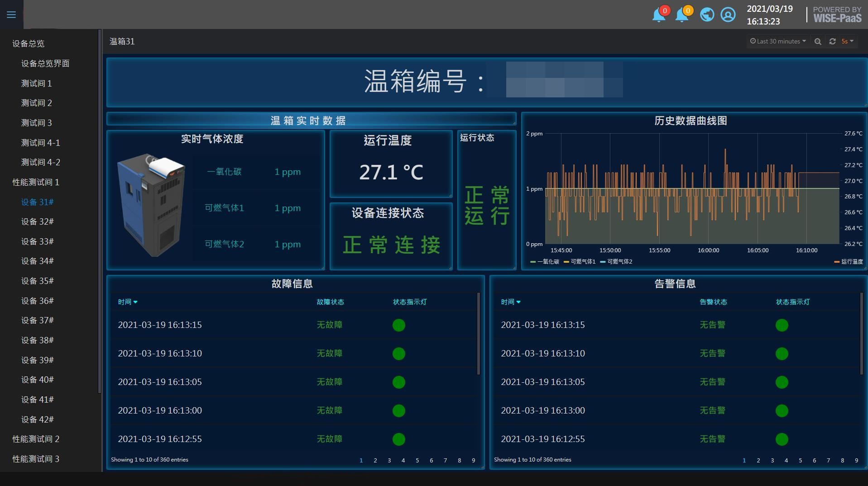Click the sidebar vertical scrollbar
868x486 pixels.
click(100, 212)
